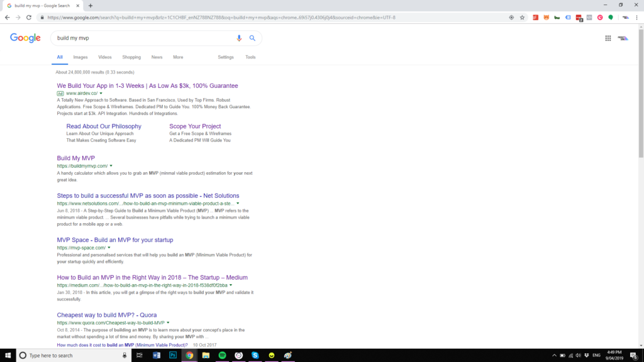
Task: Go to Google logo homepage
Action: click(25, 38)
